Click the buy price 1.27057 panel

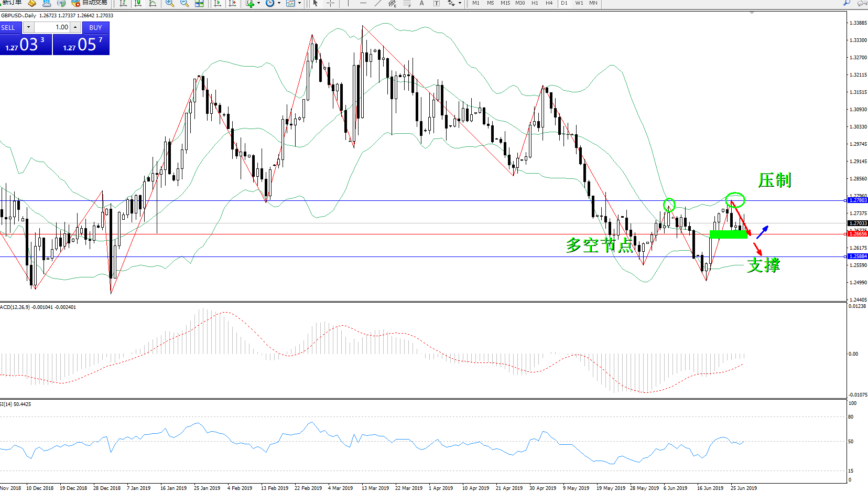click(x=81, y=44)
